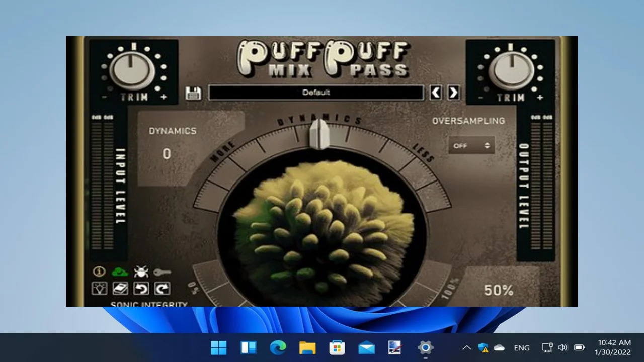
Task: Open the clock showing 10:42 AM
Action: click(x=612, y=347)
